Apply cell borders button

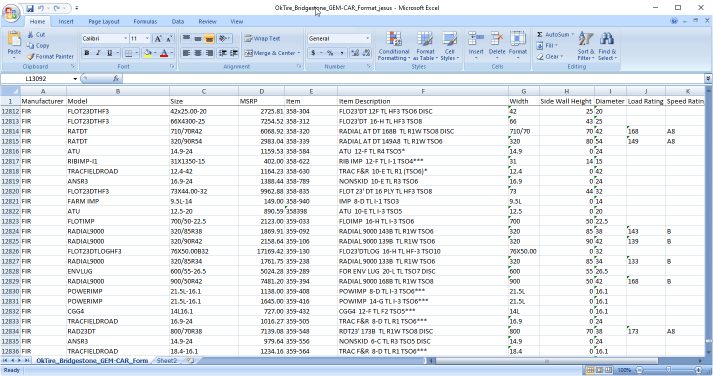(128, 53)
